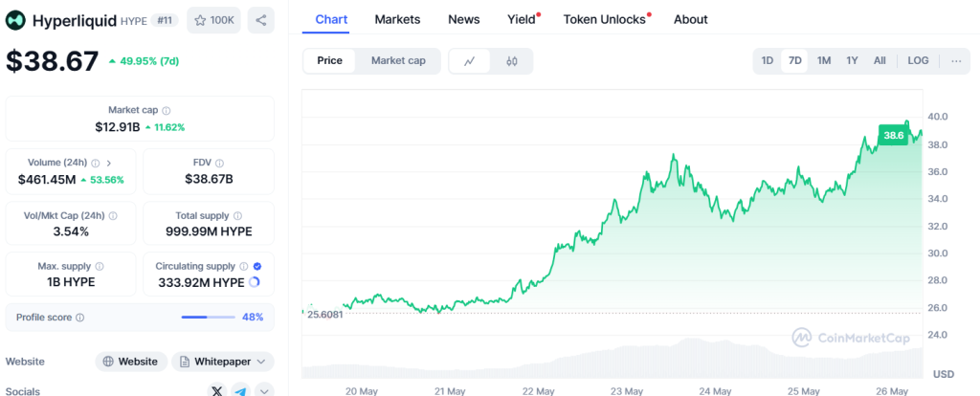Click circulating supply progress ring icon
980x396 pixels.
254,282
